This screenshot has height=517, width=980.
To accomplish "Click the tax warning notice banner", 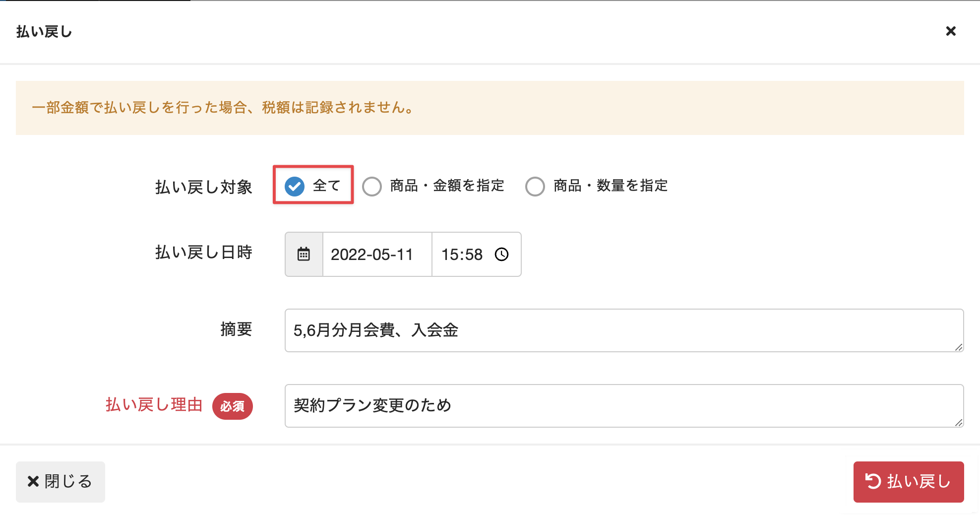I will click(490, 108).
